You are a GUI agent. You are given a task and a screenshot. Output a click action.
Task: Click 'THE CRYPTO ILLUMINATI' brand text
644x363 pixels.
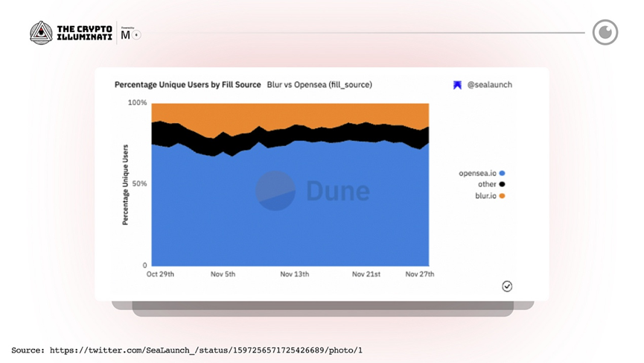click(84, 33)
